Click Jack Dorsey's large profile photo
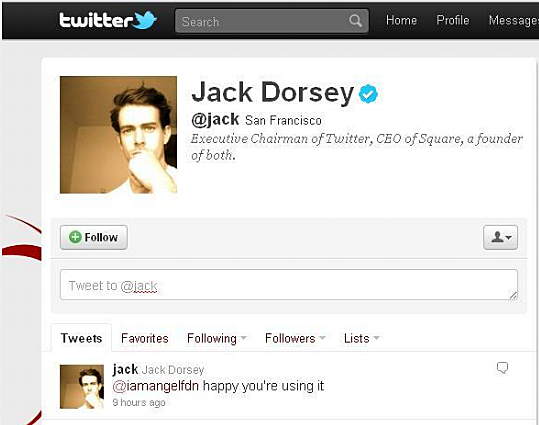This screenshot has height=425, width=539. (119, 135)
